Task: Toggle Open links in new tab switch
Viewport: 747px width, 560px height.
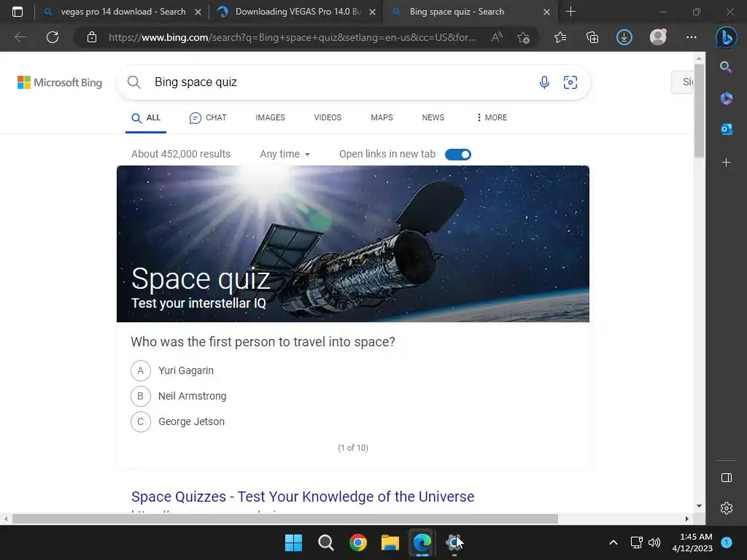Action: pos(458,155)
